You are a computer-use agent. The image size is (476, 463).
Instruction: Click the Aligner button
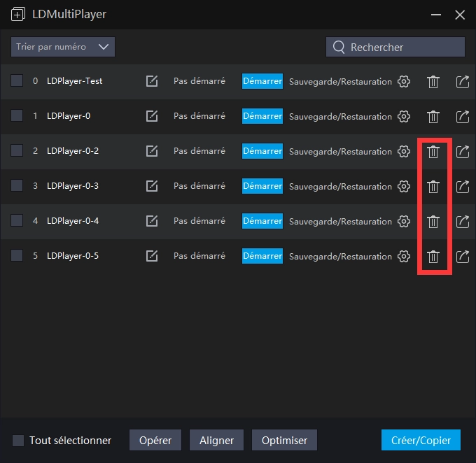[216, 440]
